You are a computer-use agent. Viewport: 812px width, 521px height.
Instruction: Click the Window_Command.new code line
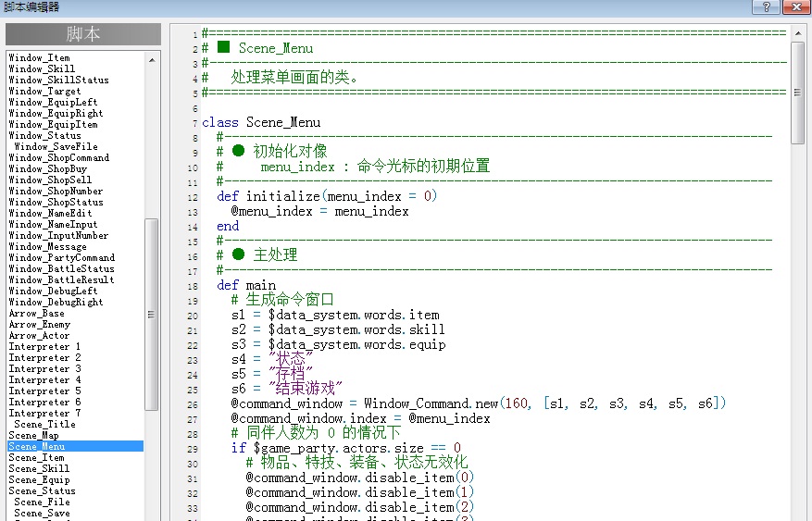479,403
